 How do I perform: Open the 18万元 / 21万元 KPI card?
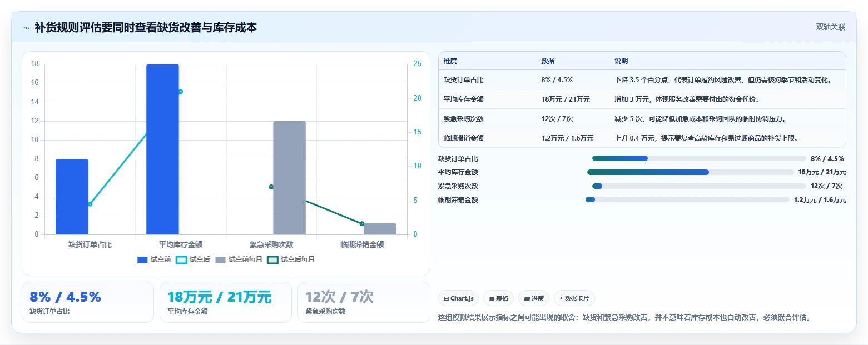pos(226,302)
